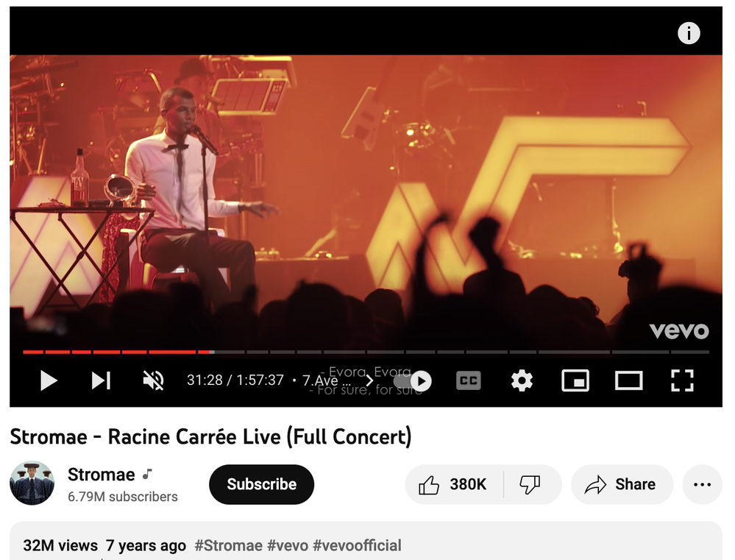Open the more actions three-dot menu
This screenshot has height=560, width=735.
pos(702,484)
